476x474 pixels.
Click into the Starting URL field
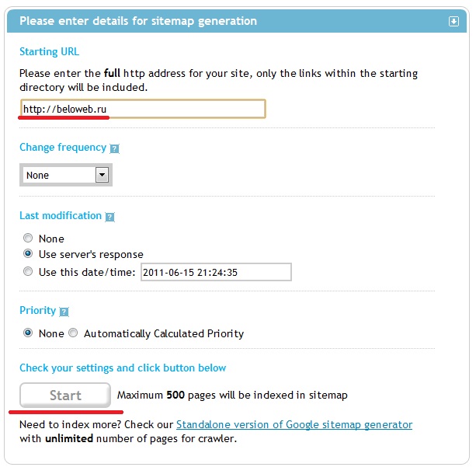point(143,110)
